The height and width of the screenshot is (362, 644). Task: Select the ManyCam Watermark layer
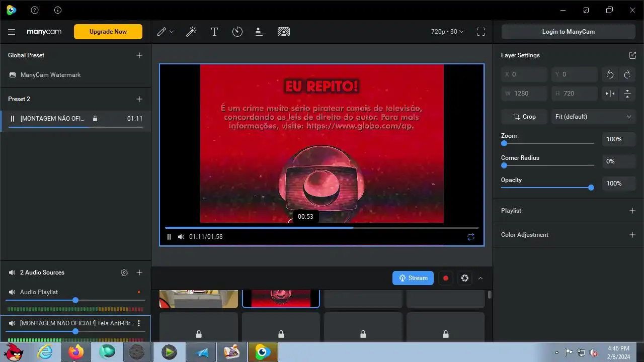(x=75, y=75)
